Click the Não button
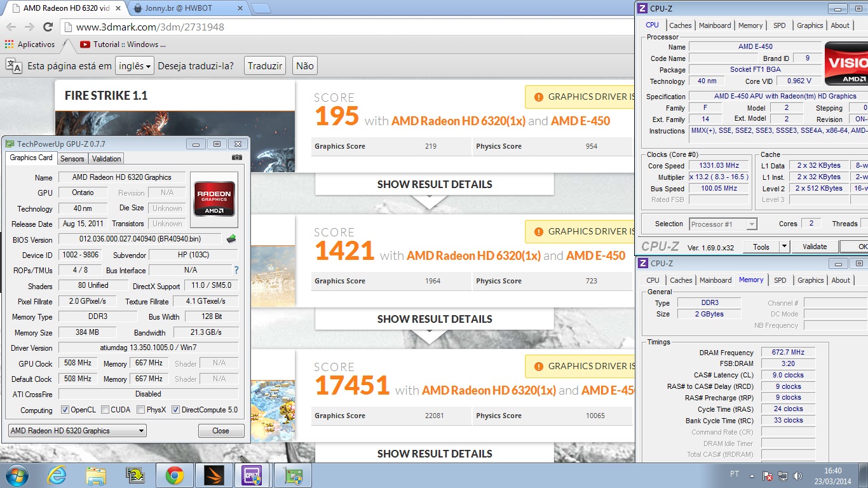The width and height of the screenshot is (868, 488). coord(305,65)
